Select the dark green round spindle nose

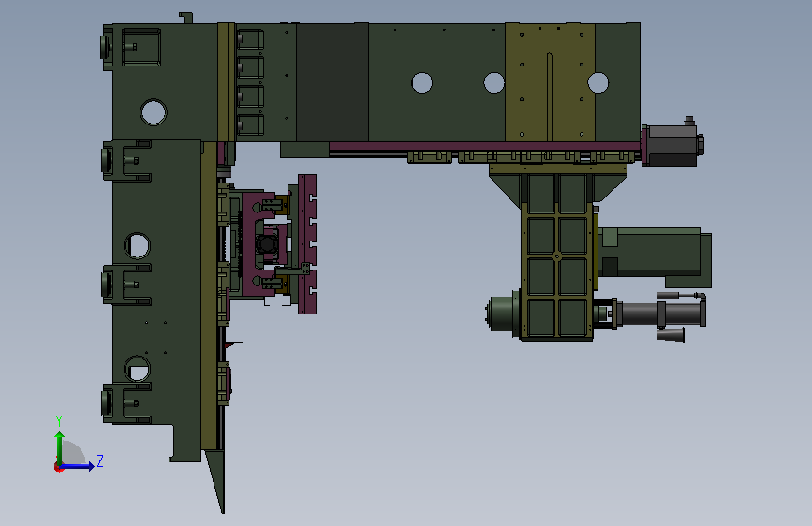[x=502, y=313]
